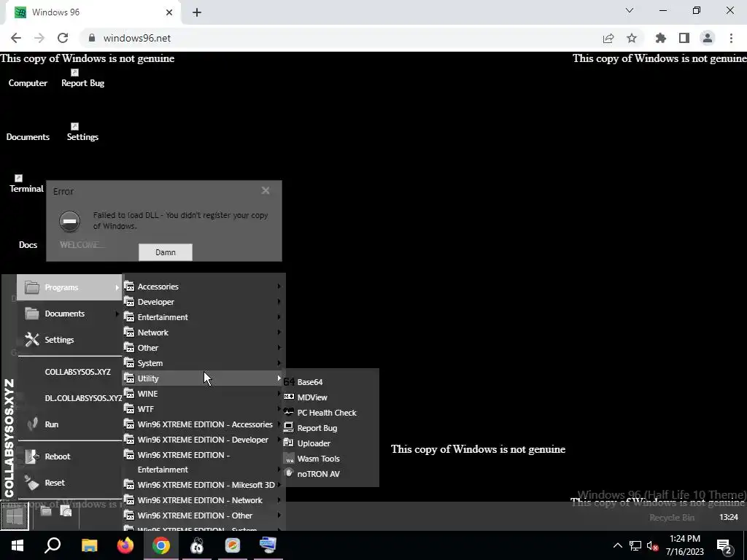Click Report Bug in Utility submenu
Viewport: 747px width, 560px height.
click(331, 427)
